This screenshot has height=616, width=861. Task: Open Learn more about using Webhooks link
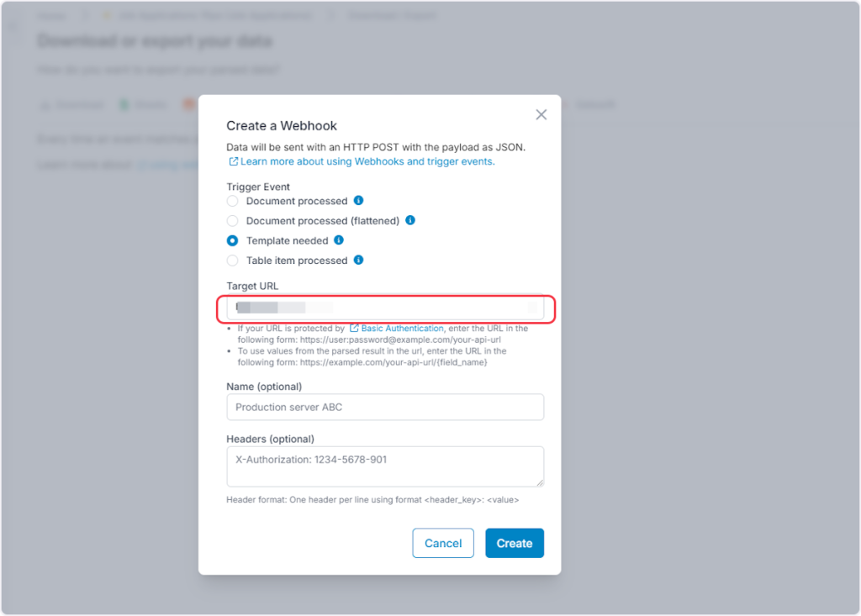(367, 161)
